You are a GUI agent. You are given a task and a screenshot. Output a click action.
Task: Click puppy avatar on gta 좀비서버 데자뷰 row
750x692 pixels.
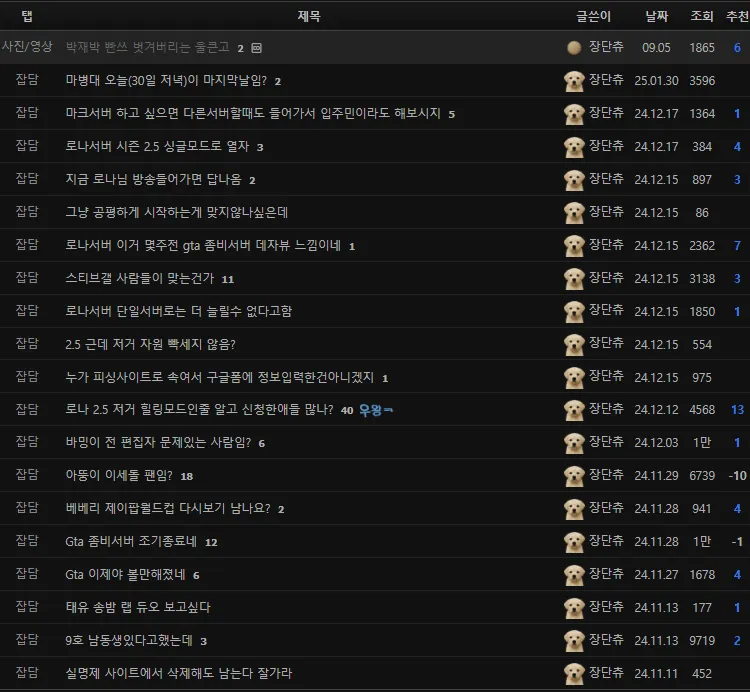(574, 246)
